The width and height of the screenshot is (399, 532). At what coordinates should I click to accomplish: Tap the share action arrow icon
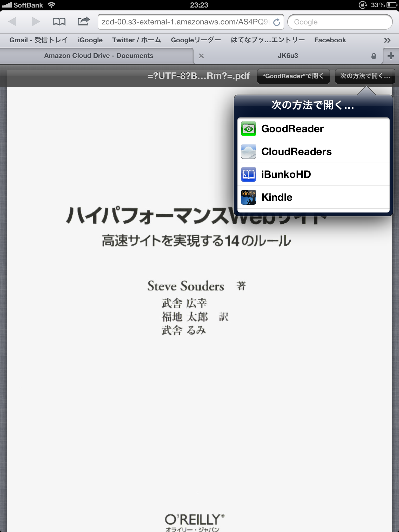84,21
